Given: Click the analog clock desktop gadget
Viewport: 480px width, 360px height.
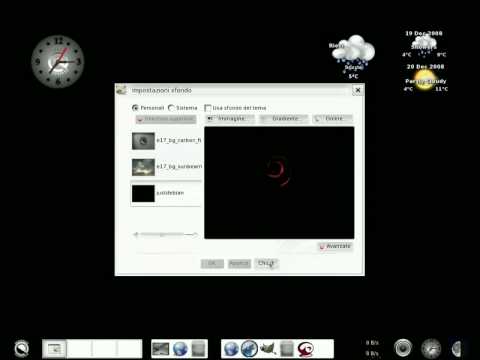Looking at the screenshot, I should (58, 61).
